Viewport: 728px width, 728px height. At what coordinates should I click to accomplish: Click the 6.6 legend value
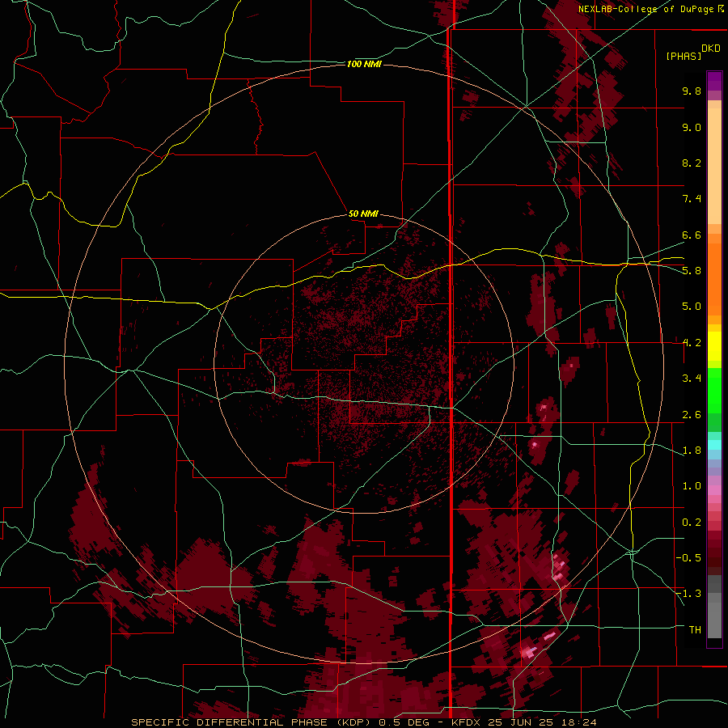coord(692,235)
